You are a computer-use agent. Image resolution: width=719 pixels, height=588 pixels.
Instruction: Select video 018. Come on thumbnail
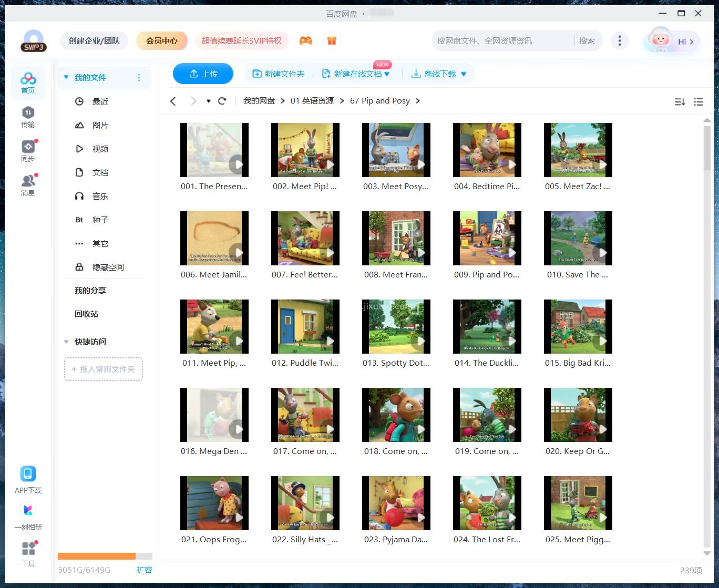click(x=396, y=415)
